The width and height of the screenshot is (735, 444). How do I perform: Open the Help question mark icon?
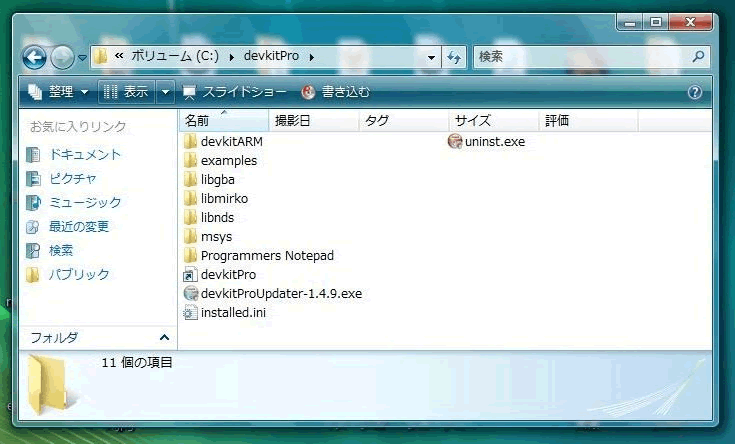coord(695,92)
